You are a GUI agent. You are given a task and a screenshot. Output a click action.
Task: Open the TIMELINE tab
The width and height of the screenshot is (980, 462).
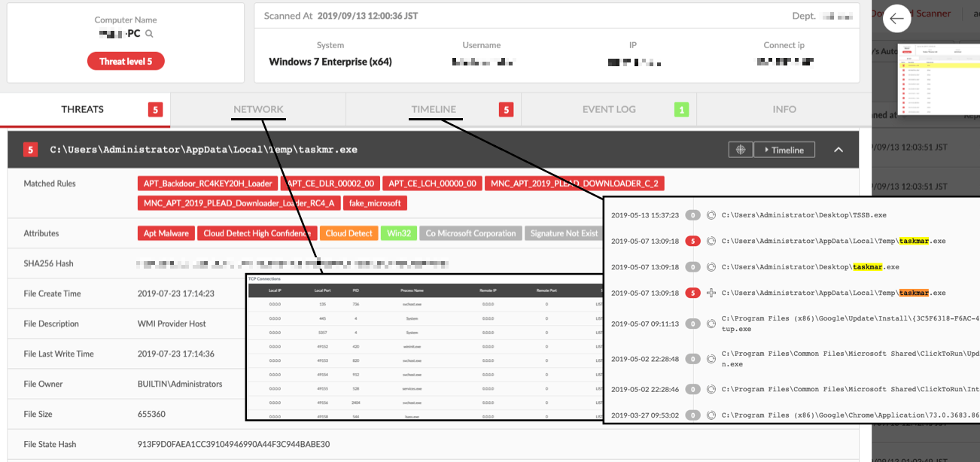point(434,109)
